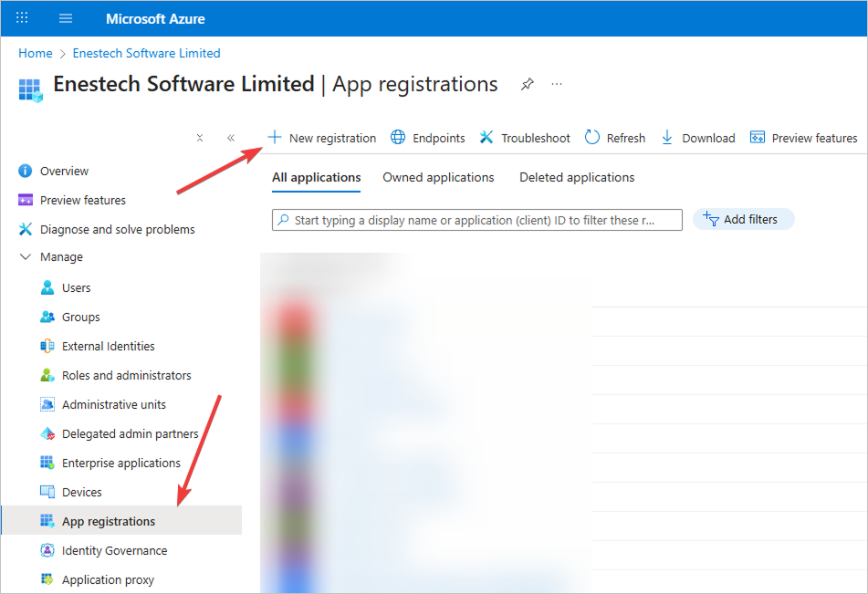This screenshot has height=594, width=868.
Task: Click the Refresh circular arrow icon
Action: point(591,137)
